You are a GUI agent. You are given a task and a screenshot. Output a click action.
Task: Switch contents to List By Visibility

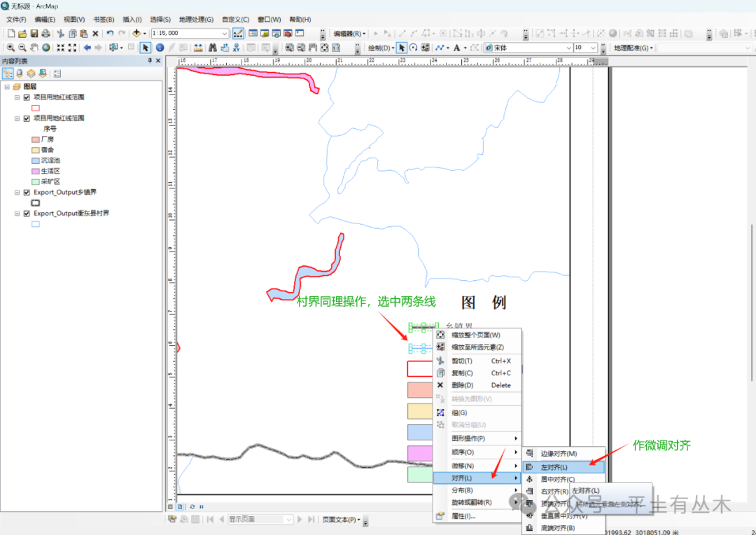click(31, 74)
